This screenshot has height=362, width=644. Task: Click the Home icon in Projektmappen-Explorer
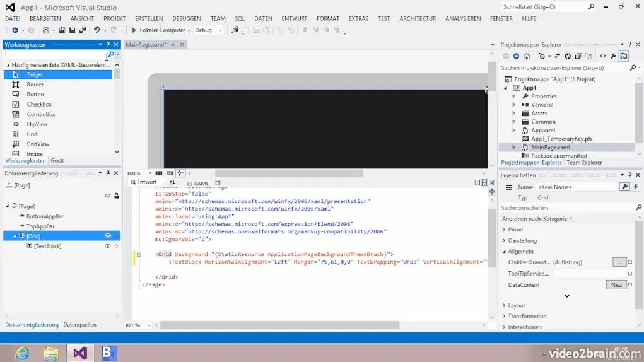tap(527, 56)
